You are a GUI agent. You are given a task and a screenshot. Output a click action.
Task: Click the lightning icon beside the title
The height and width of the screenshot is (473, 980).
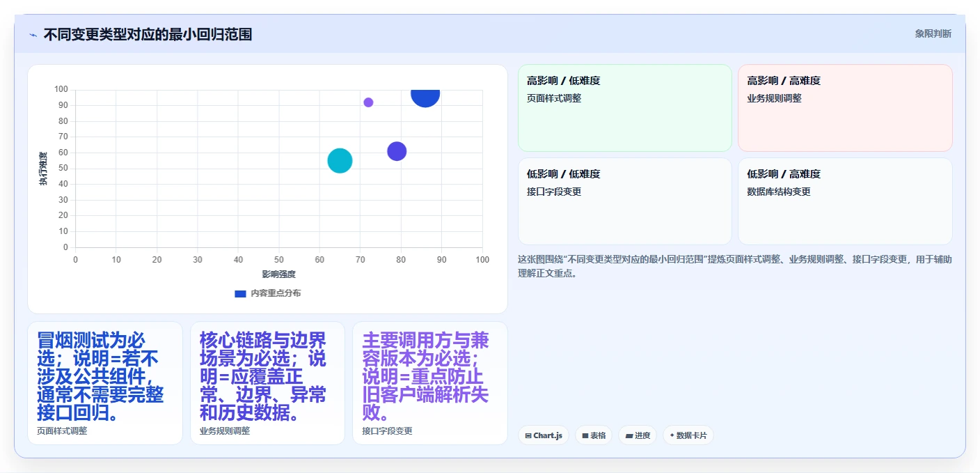pos(33,35)
